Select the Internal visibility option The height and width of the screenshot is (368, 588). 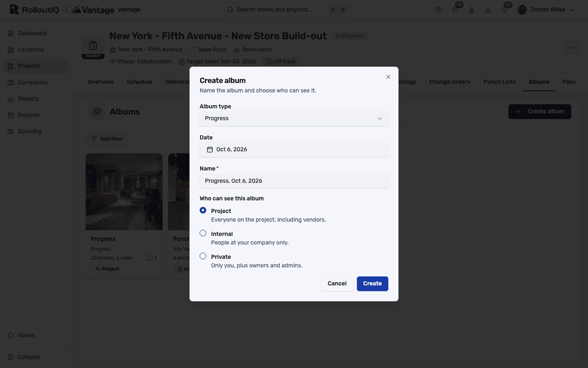[203, 233]
